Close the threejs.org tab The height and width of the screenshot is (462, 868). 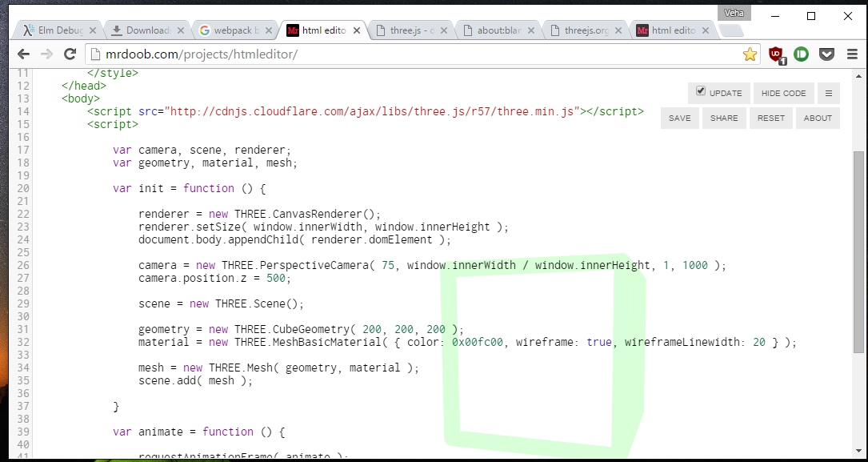click(x=618, y=30)
